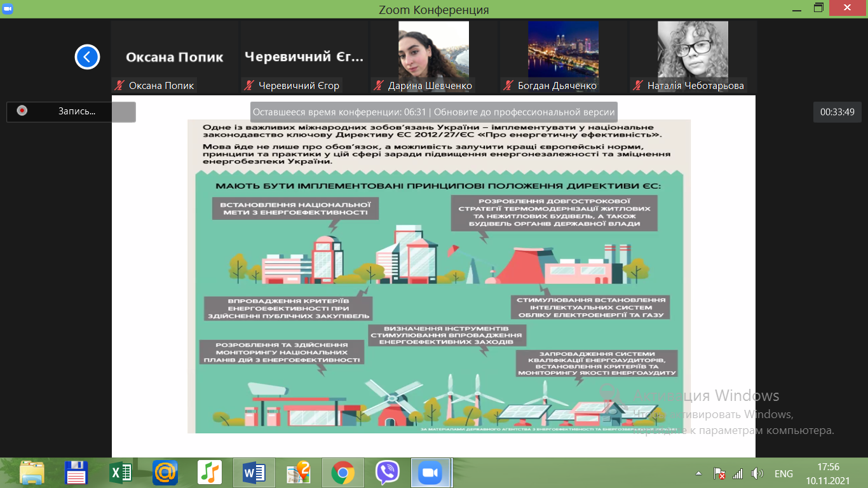Click muted mic icon next to Черевичний Єгор
This screenshot has height=488, width=868.
[248, 85]
